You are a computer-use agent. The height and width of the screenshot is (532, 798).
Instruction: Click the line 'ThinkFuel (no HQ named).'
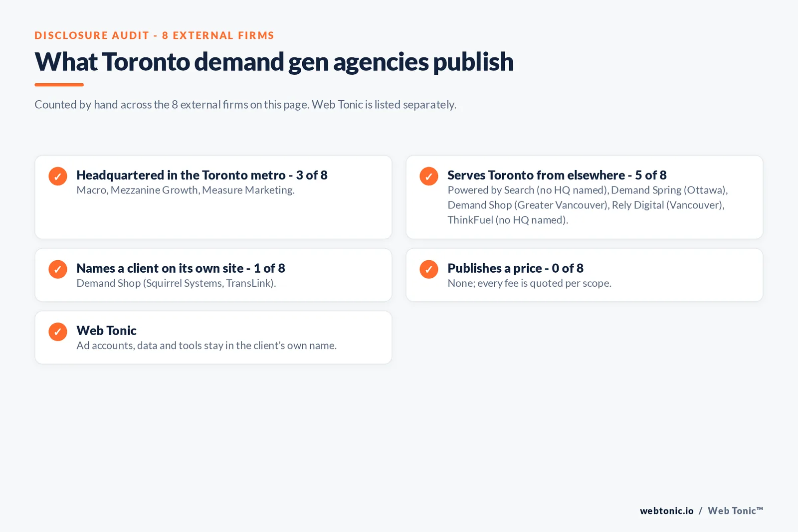(x=508, y=220)
